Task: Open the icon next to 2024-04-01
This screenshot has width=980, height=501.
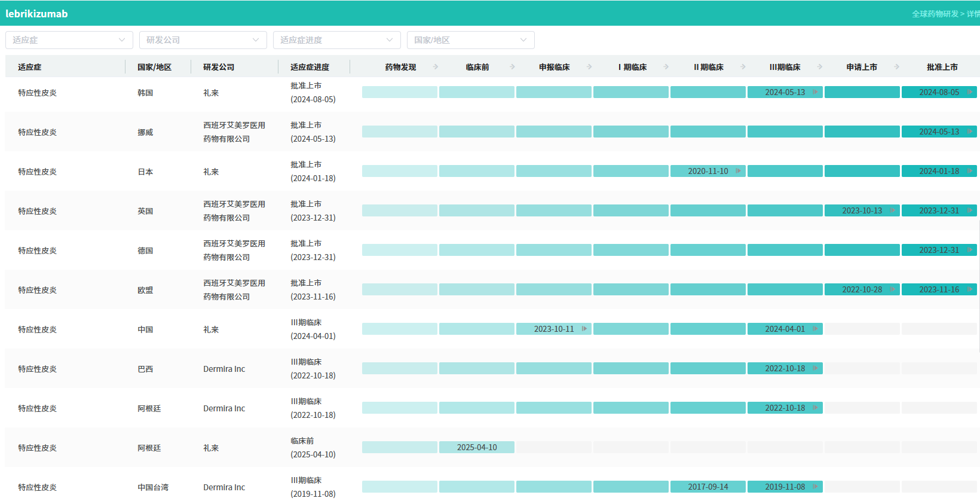Action: tap(815, 329)
